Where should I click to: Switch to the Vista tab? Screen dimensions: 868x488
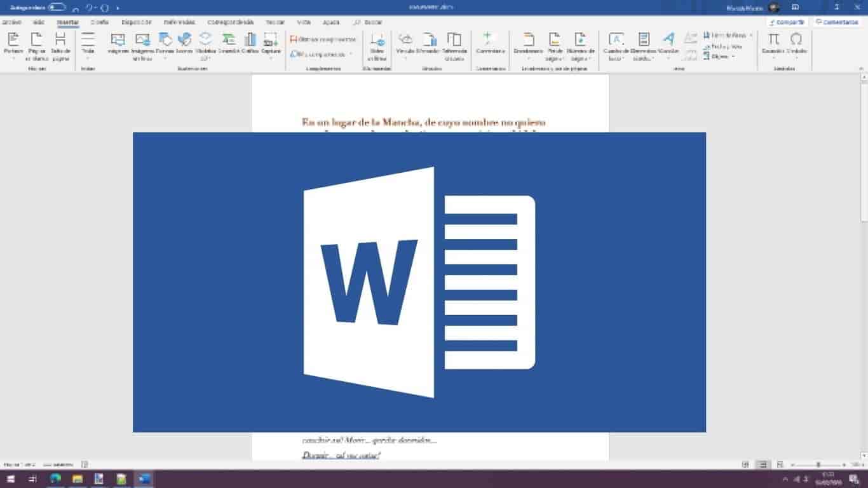[x=304, y=22]
